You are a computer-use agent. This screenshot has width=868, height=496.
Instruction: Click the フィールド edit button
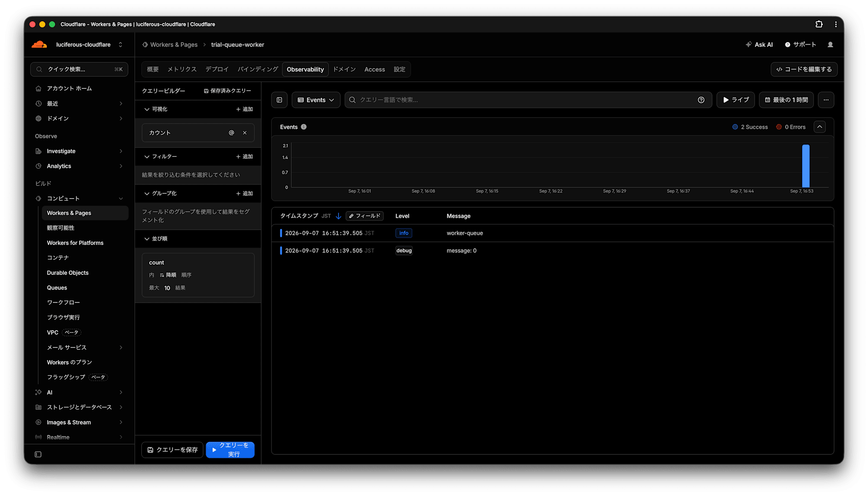tap(365, 216)
